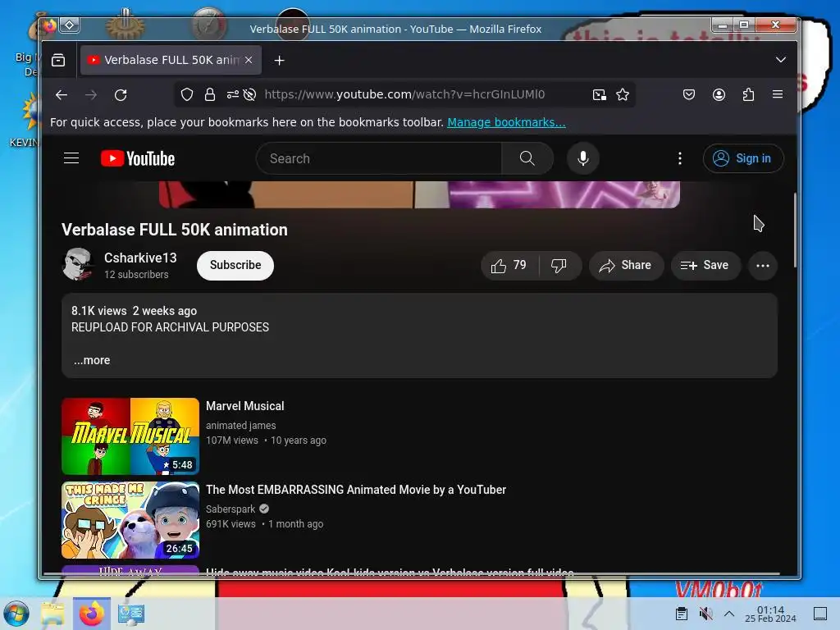
Task: Click the Firefox taskbar icon
Action: pyautogui.click(x=92, y=614)
